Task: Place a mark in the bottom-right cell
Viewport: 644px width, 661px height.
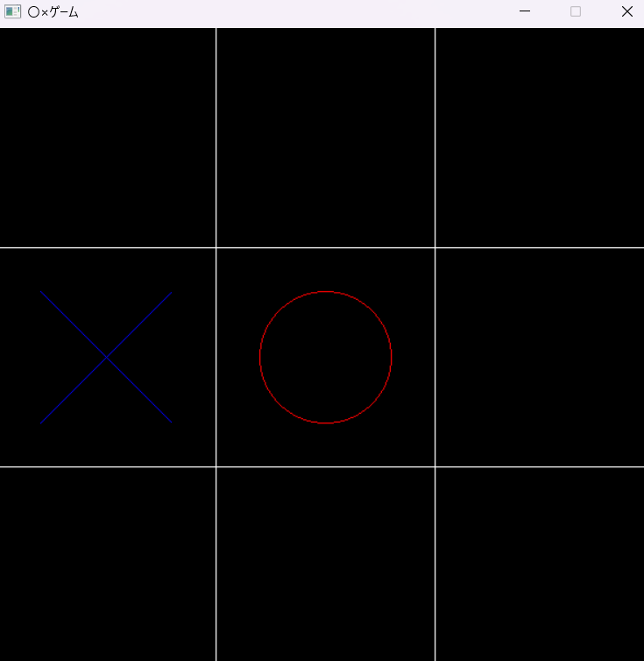Action: [540, 564]
